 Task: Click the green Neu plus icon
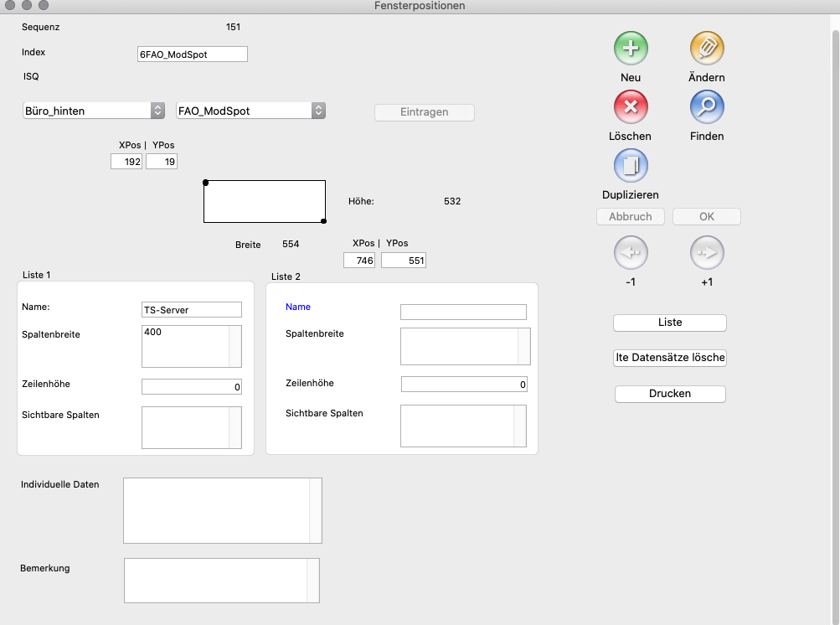click(x=631, y=49)
